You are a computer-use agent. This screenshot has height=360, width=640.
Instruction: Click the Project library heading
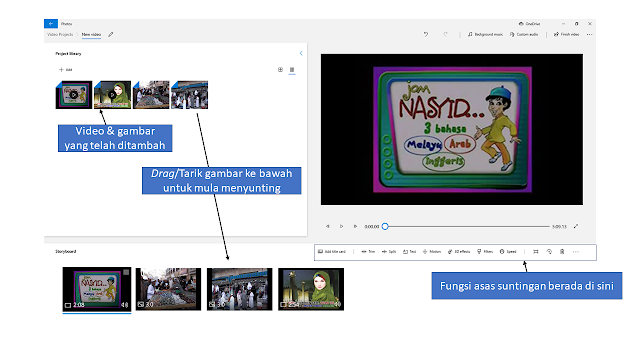click(x=68, y=53)
